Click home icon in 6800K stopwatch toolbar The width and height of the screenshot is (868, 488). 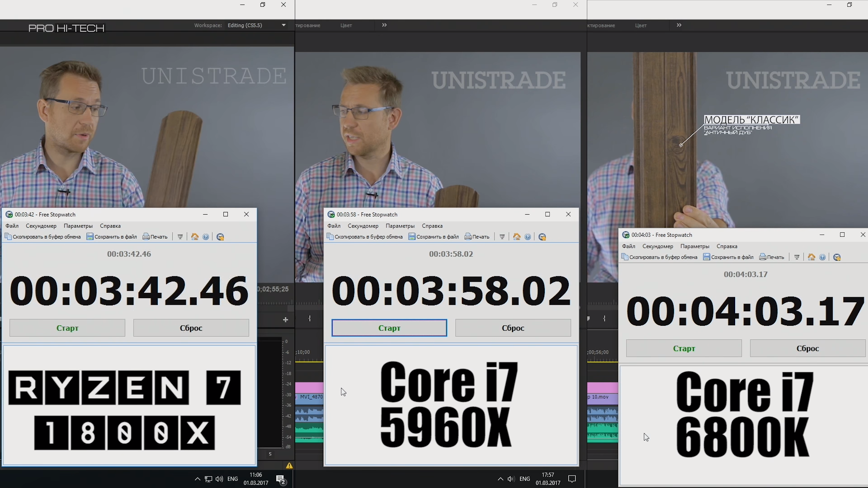tap(811, 257)
